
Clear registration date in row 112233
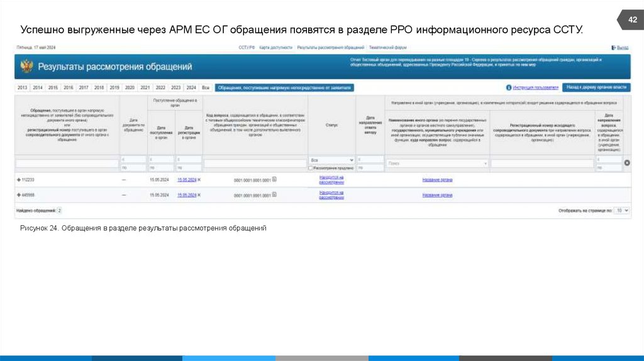pyautogui.click(x=199, y=180)
